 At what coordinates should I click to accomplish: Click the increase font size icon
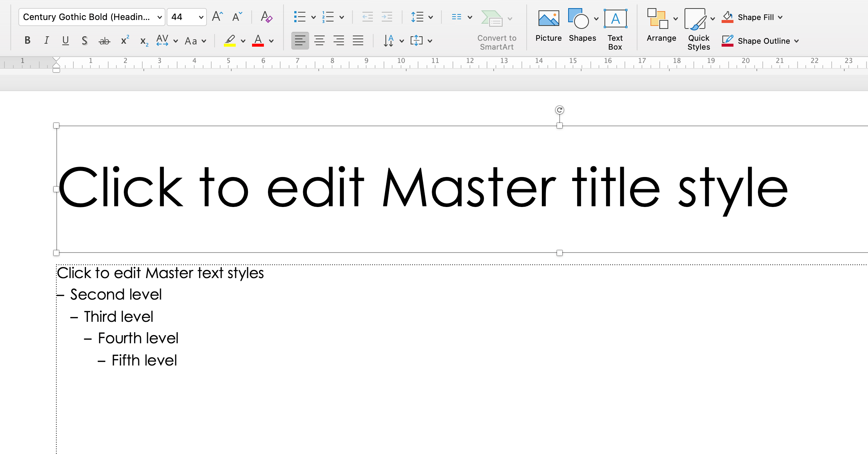click(x=217, y=17)
